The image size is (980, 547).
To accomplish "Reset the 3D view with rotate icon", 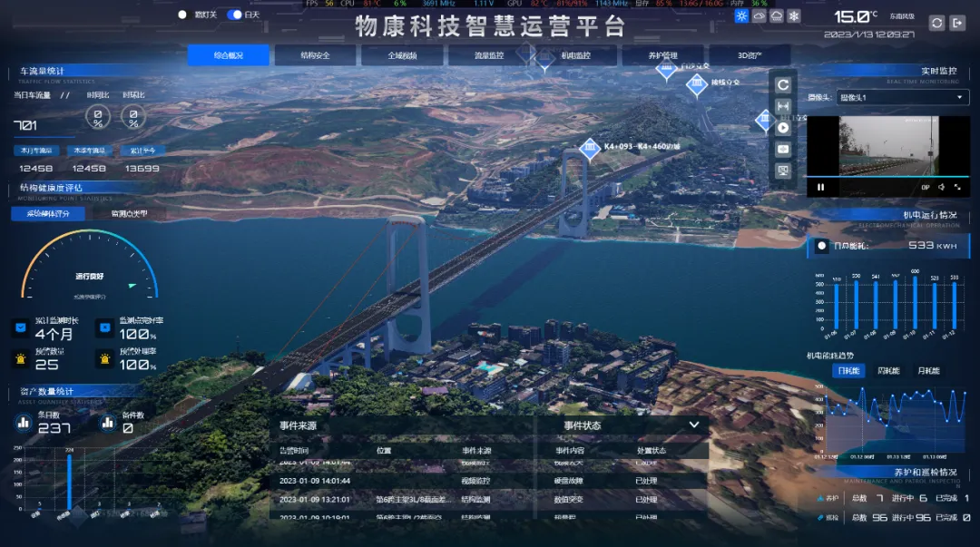I will (x=783, y=85).
